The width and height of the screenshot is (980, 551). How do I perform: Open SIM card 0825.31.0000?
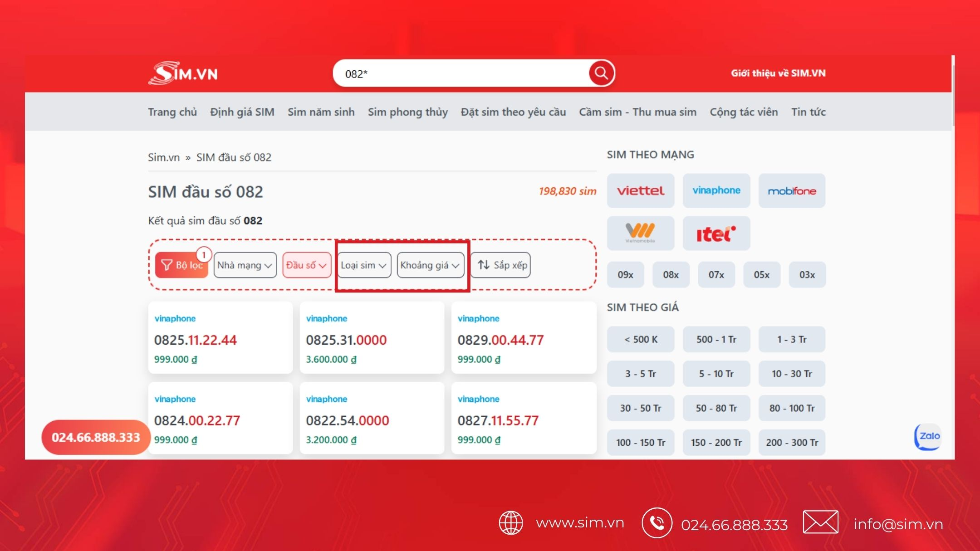point(372,338)
